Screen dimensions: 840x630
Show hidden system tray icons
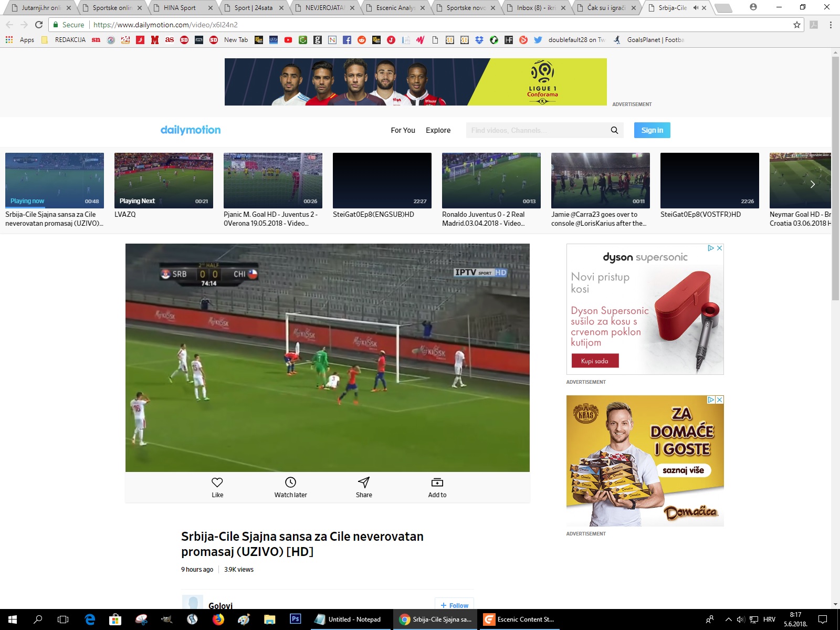tap(728, 619)
